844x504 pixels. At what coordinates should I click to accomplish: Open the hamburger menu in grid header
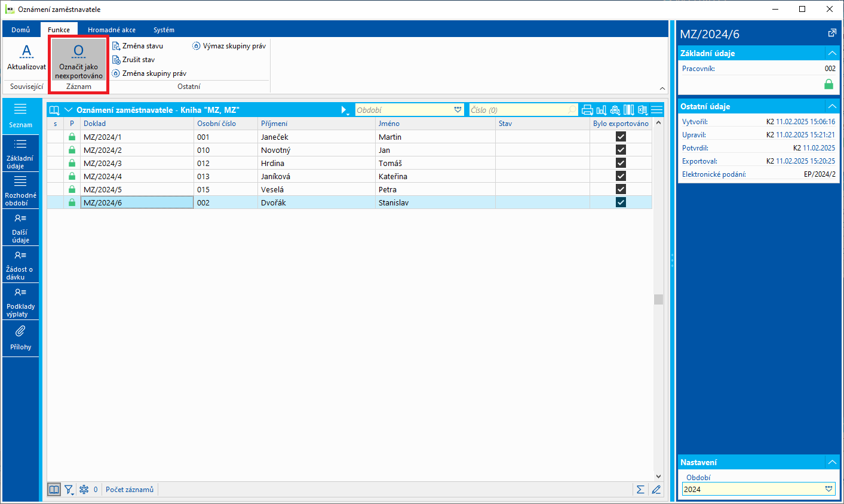657,110
